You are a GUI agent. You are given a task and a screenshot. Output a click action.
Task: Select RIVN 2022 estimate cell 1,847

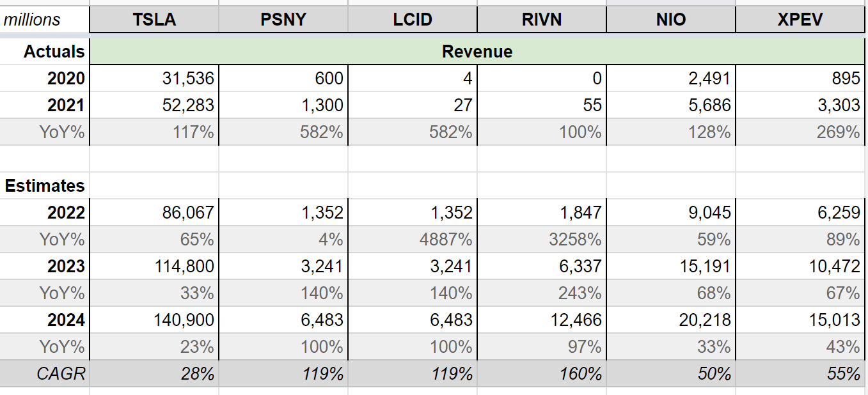coord(542,212)
